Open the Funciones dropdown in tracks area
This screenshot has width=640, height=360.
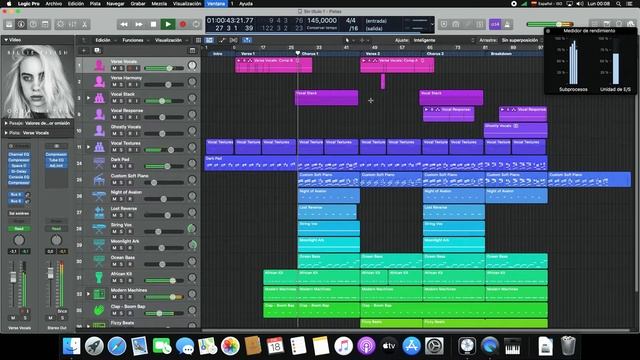(x=135, y=40)
